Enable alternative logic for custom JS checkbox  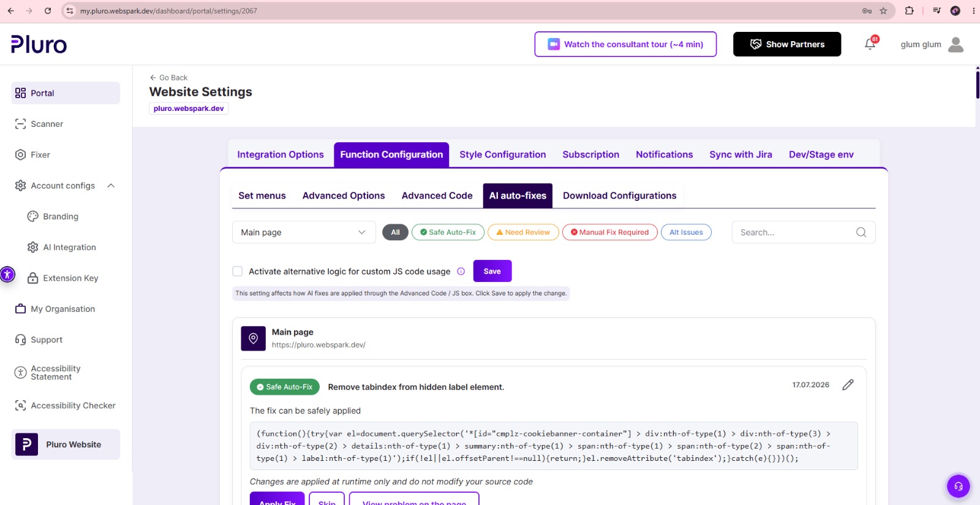click(238, 271)
